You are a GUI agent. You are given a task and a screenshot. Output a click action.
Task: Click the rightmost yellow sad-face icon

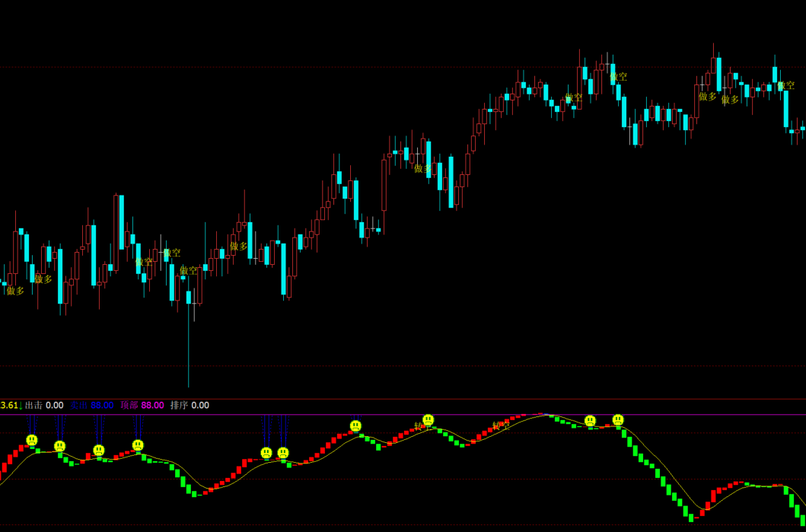[x=617, y=419]
